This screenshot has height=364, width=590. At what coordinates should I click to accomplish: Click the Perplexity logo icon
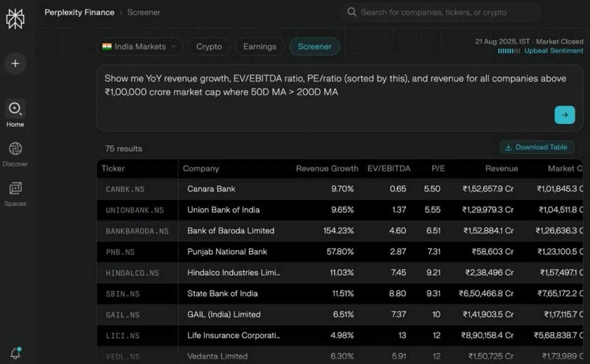coord(15,19)
